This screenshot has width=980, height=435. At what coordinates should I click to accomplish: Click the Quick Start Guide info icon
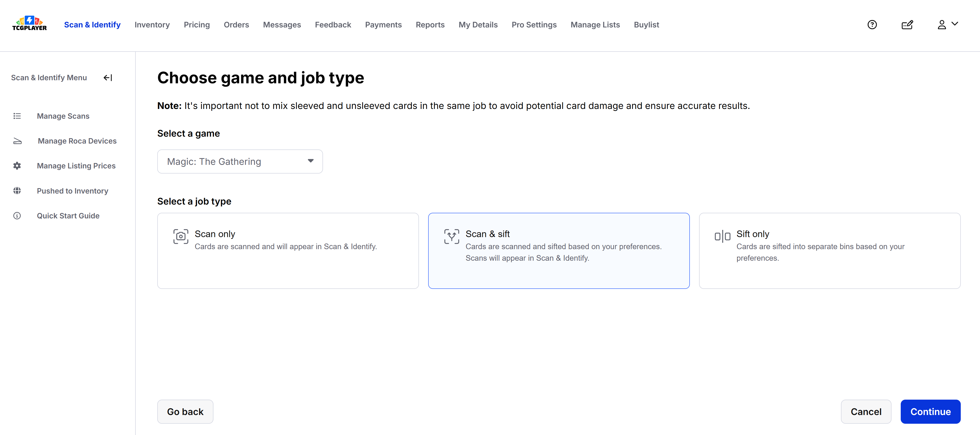coord(17,216)
